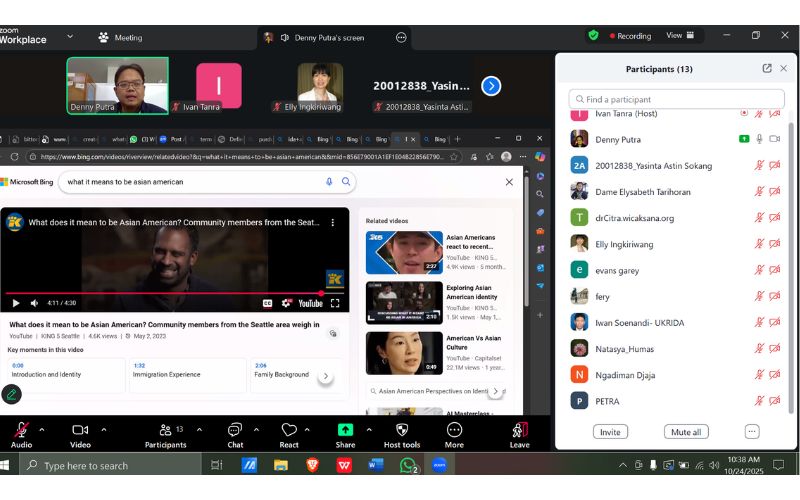Screen dimensions: 800x500
Task: Click the Share screen icon
Action: coord(345,430)
